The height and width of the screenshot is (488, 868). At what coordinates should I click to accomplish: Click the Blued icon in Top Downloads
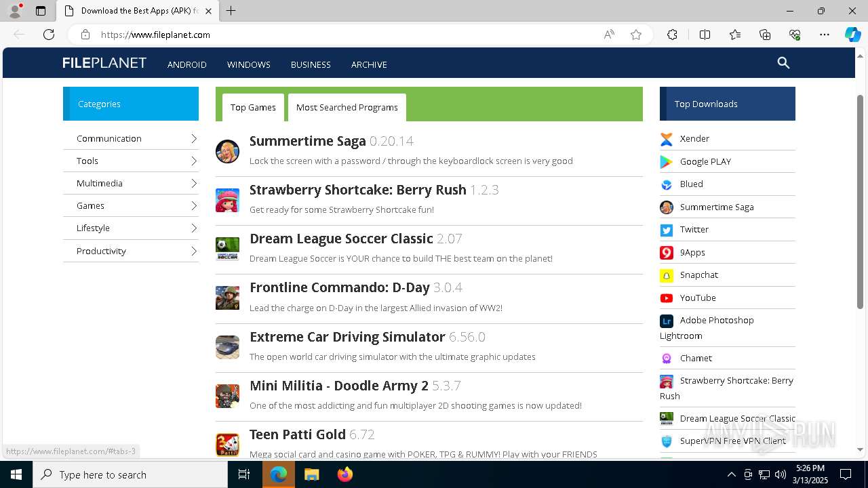pos(667,184)
